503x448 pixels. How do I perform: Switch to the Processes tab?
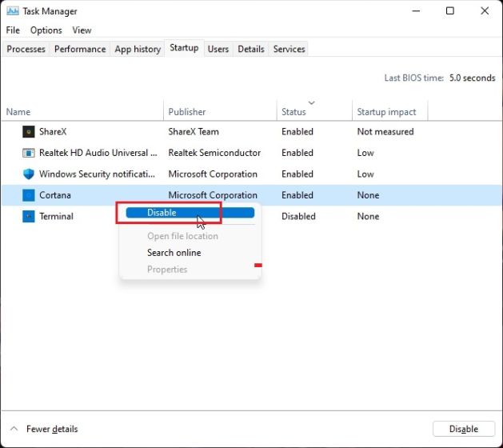[x=26, y=49]
